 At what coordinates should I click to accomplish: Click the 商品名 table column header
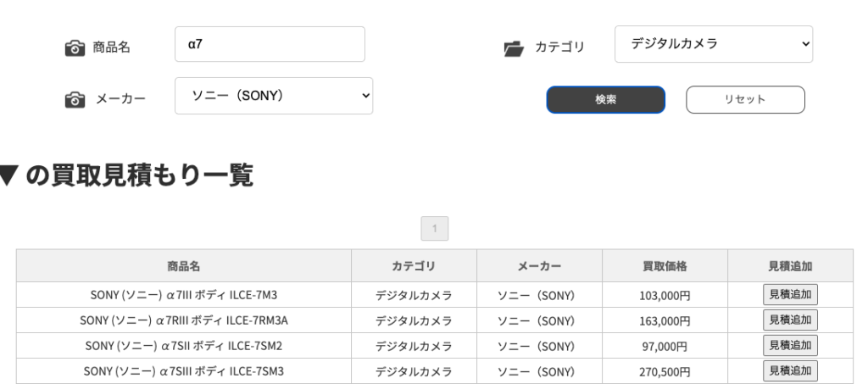pyautogui.click(x=184, y=266)
